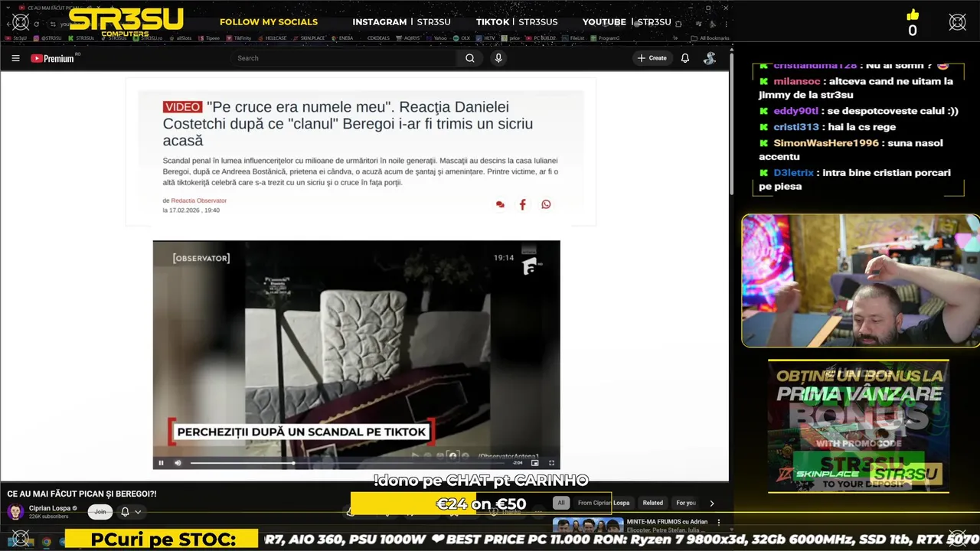Select the For you filter chip
This screenshot has height=551, width=980.
click(686, 503)
